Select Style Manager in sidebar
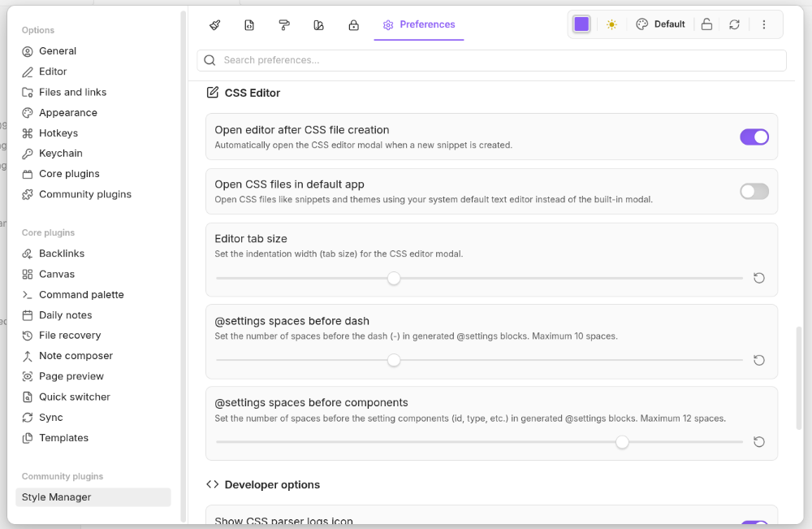Viewport: 812px width, 529px height. tap(93, 496)
